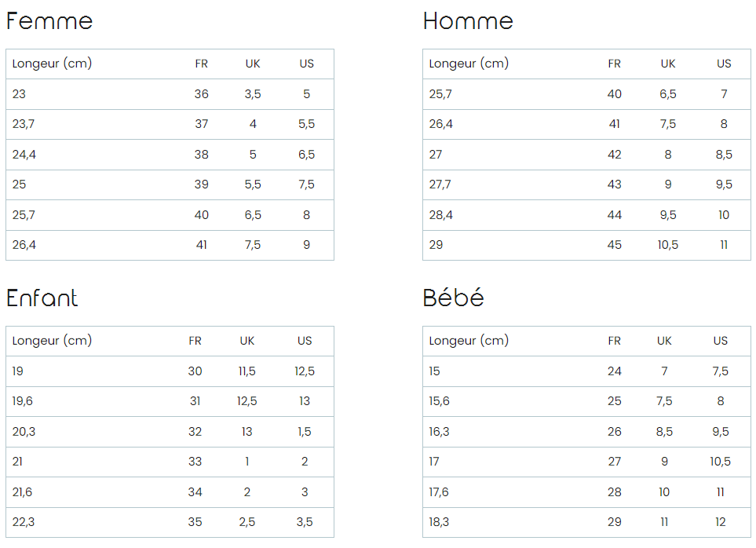
Task: Select FR size 35 in the Enfant table
Action: click(195, 522)
